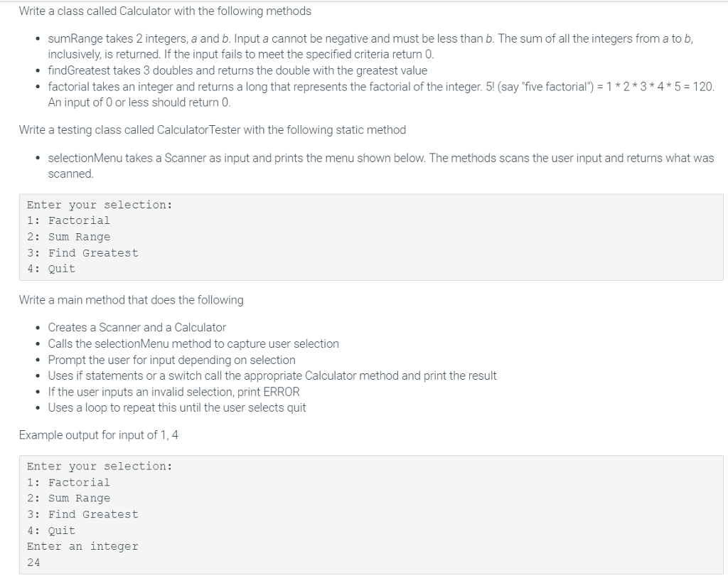Click the 'Write a main method' line

(x=132, y=300)
